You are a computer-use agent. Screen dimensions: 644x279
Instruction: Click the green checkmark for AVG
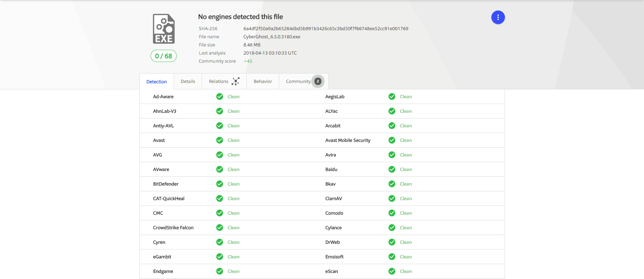(x=220, y=155)
